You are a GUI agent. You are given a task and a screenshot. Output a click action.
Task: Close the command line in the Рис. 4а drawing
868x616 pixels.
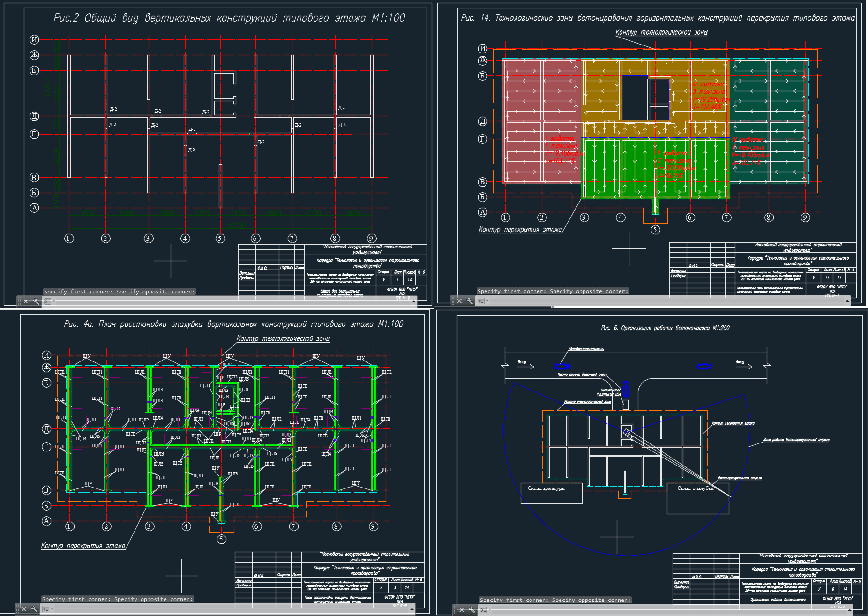(x=24, y=609)
